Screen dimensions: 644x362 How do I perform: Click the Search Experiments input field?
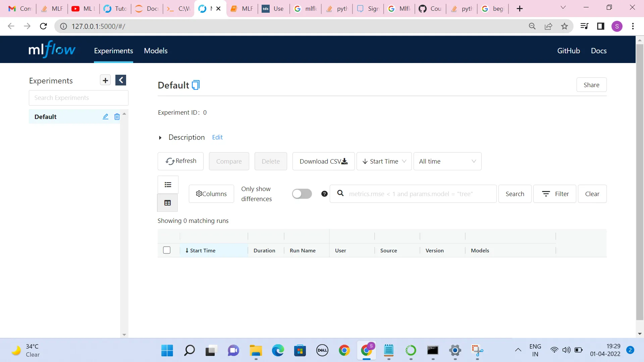pos(78,98)
